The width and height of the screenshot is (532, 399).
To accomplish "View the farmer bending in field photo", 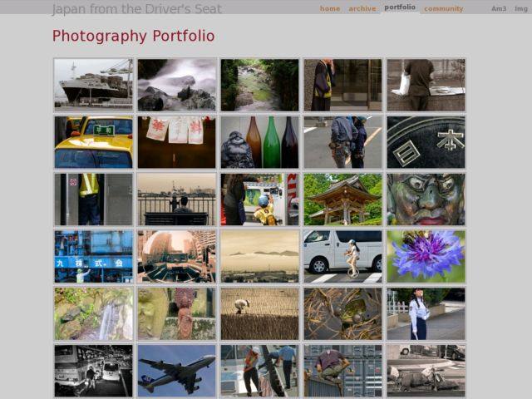I will coord(260,314).
